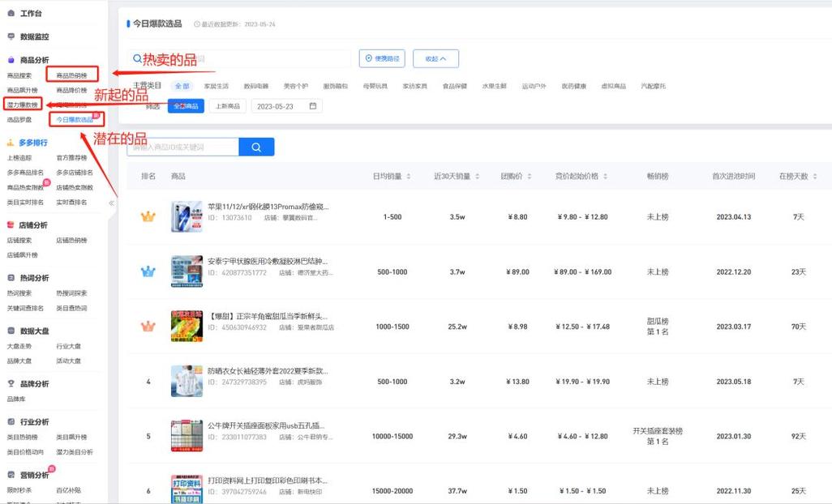The width and height of the screenshot is (832, 504).
Task: Click the 数据大盘 section icon
Action: coord(11,330)
